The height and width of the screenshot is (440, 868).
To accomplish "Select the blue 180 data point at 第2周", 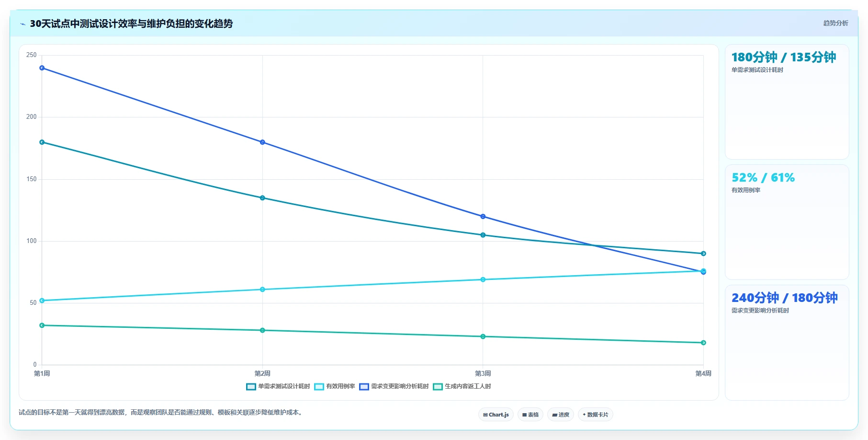I will (x=262, y=142).
